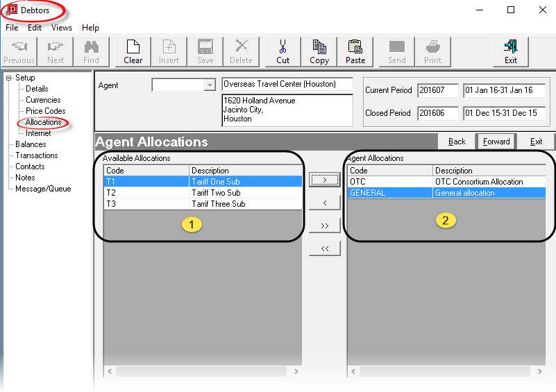Open the Help menu

[90, 28]
